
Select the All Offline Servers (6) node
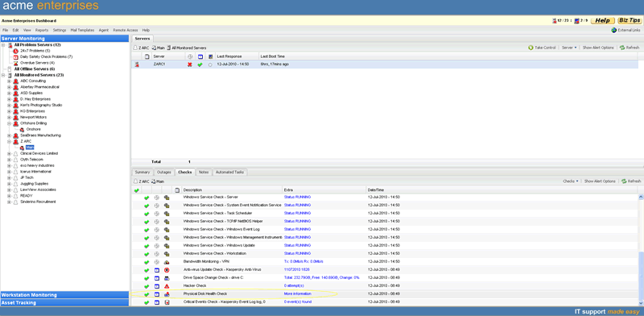click(35, 69)
